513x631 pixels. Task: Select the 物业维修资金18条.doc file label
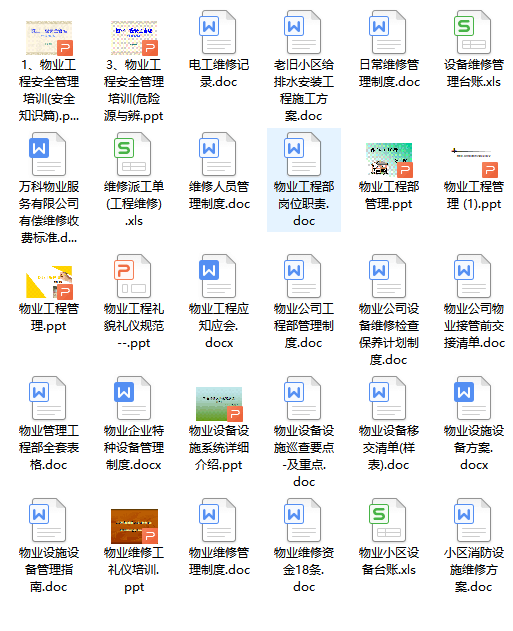[x=304, y=569]
